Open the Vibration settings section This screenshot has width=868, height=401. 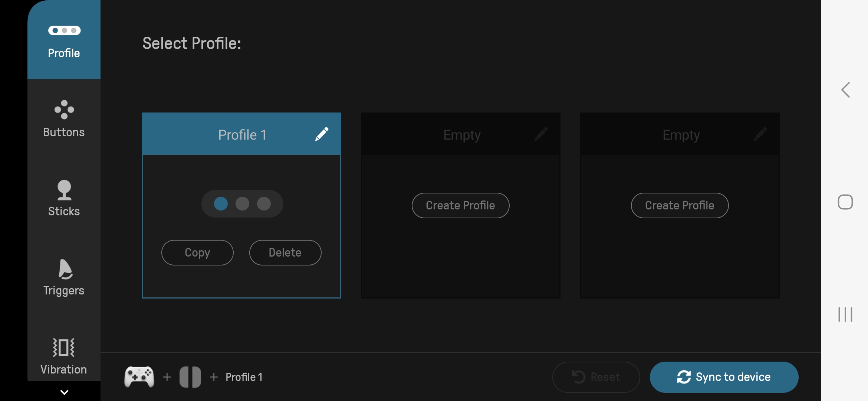coord(64,356)
